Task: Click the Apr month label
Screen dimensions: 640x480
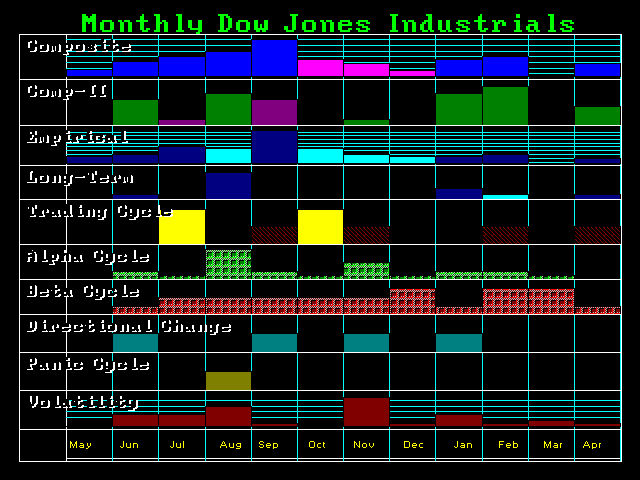Action: tap(592, 444)
